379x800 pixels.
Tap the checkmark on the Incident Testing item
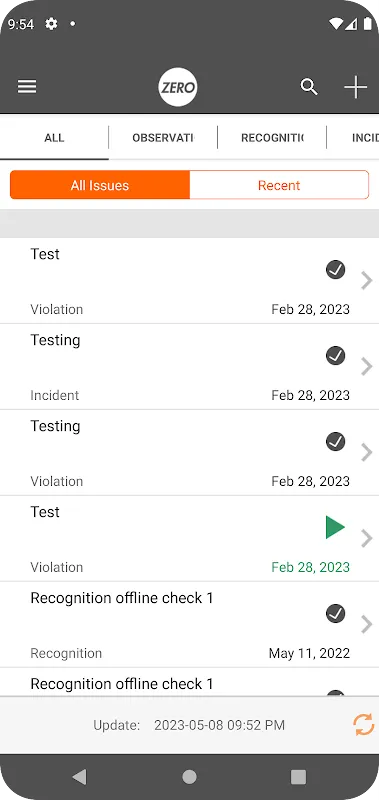click(335, 355)
